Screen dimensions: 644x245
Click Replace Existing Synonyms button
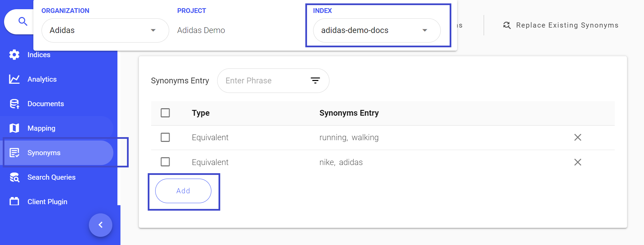(561, 25)
